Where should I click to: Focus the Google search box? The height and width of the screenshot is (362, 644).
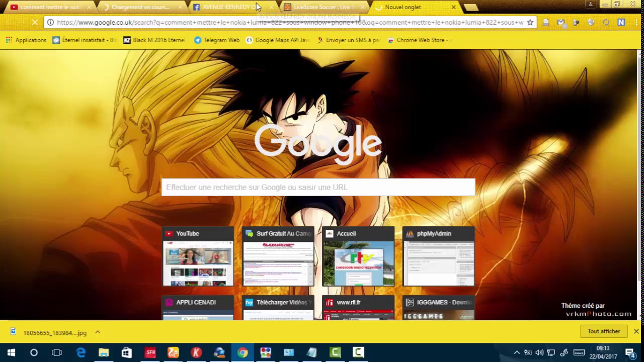[318, 187]
